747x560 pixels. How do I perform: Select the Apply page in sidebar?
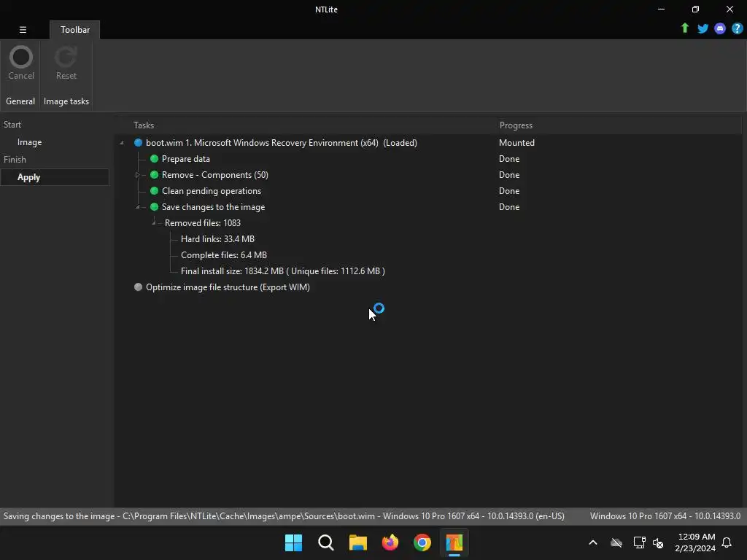tap(54, 177)
